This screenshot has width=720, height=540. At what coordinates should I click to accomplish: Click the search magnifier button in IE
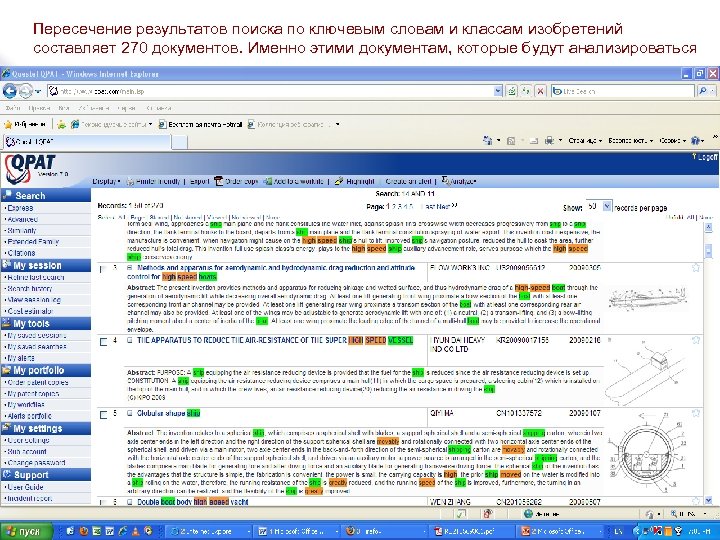pyautogui.click(x=703, y=91)
